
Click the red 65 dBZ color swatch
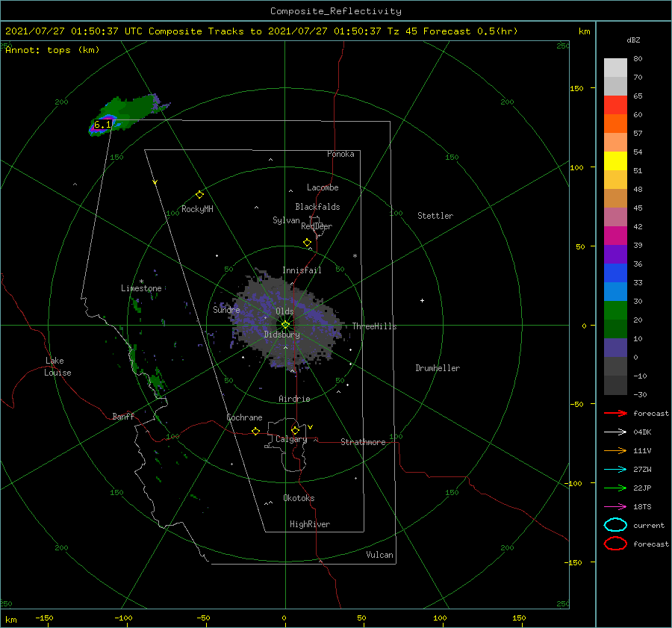[x=615, y=105]
